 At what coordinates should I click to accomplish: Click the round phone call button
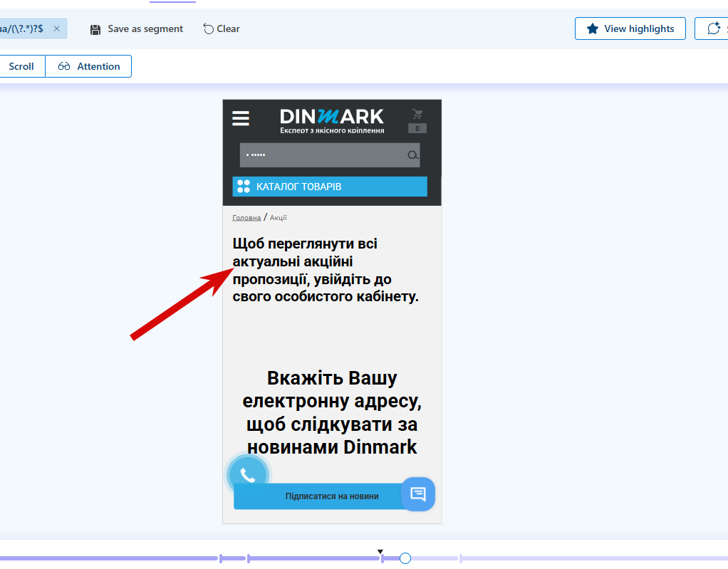tap(248, 475)
